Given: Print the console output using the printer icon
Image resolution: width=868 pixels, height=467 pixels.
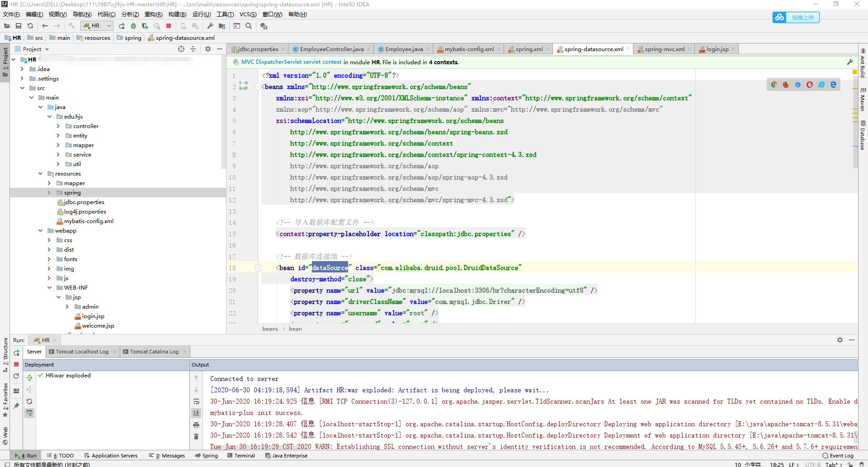Looking at the screenshot, I should [x=196, y=425].
